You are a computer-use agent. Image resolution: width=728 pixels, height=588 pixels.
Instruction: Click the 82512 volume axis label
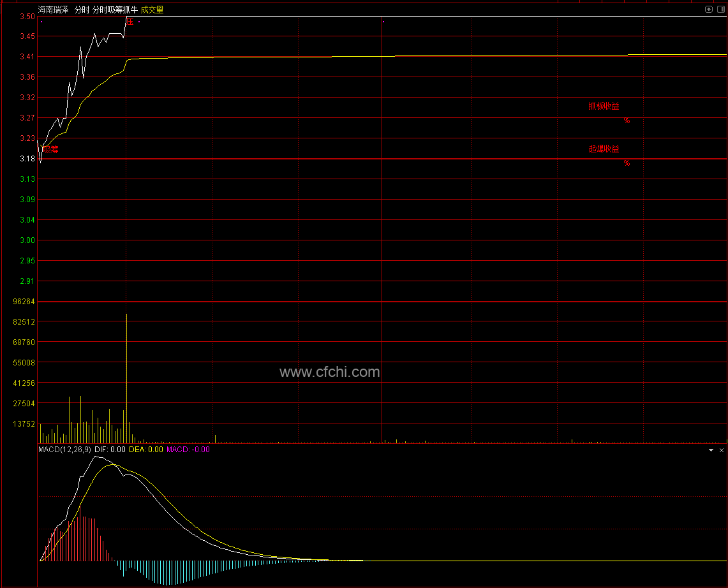24,322
